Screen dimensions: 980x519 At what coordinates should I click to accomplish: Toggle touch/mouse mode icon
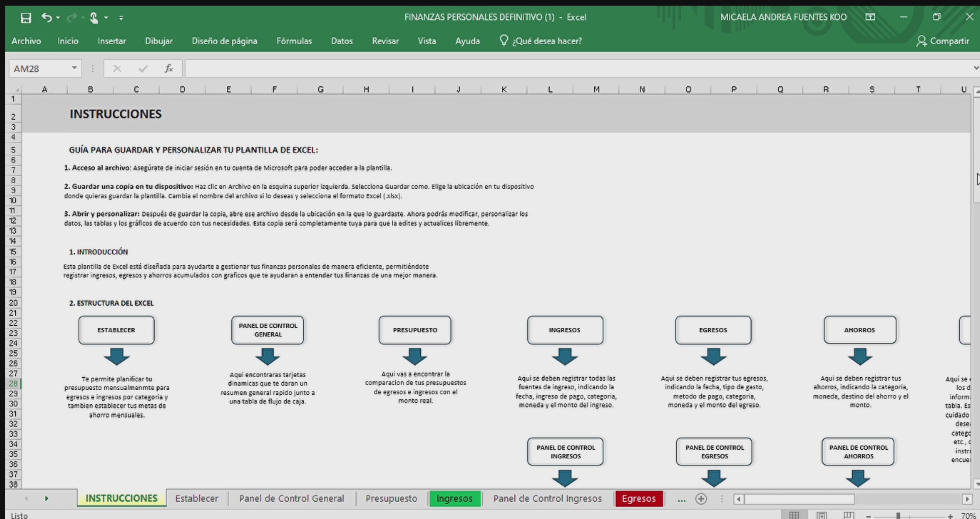pyautogui.click(x=94, y=18)
